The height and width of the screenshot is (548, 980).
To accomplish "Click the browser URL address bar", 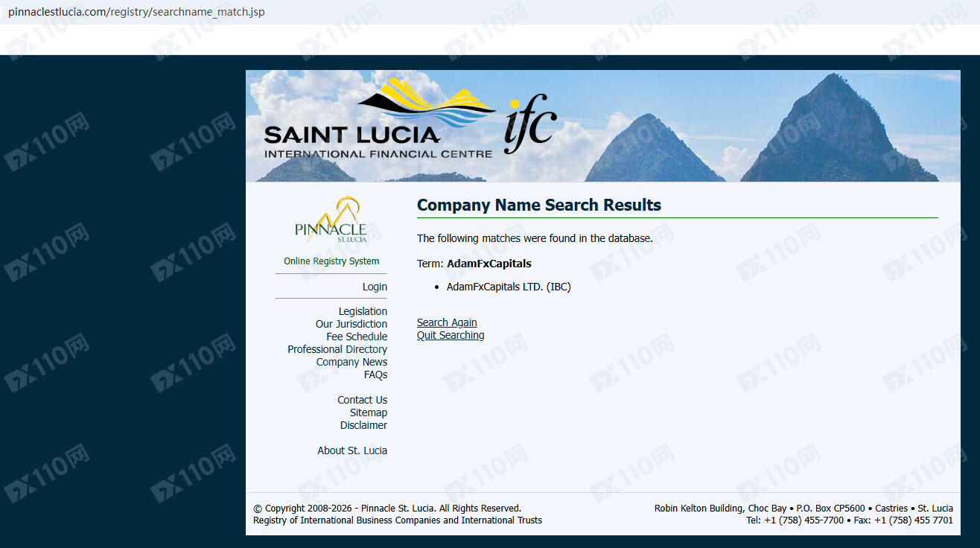I will (x=136, y=12).
